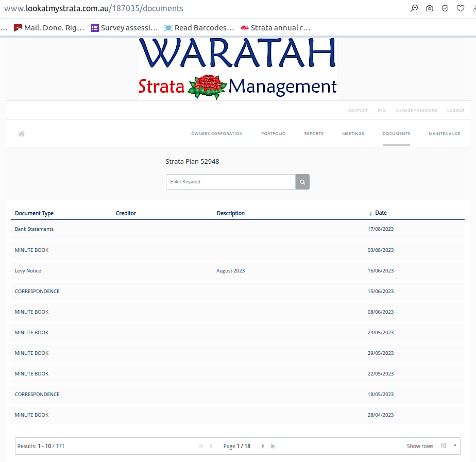476x462 pixels.
Task: Click the Contact link
Action: (358, 111)
